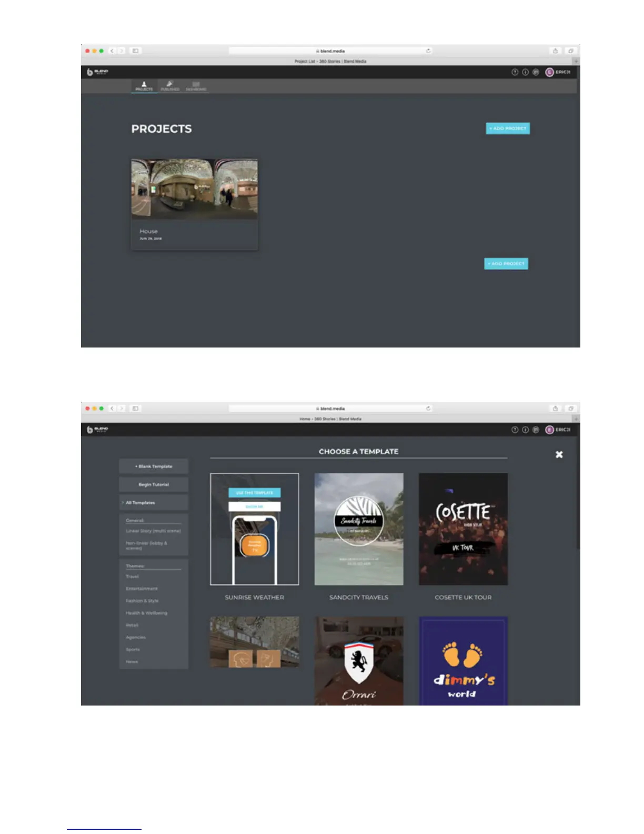Open Projects tab in Project List window
Screen dimensions: 644x834
[x=144, y=86]
